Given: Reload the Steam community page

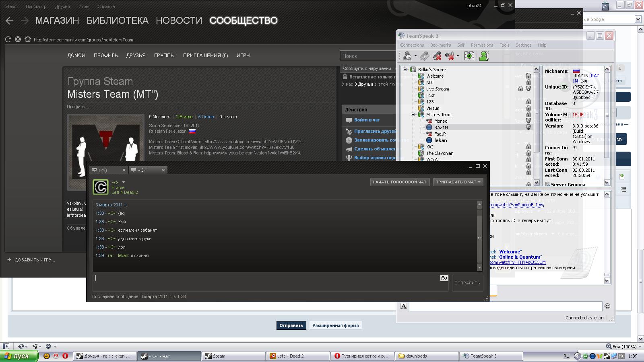Looking at the screenshot, I should point(8,39).
